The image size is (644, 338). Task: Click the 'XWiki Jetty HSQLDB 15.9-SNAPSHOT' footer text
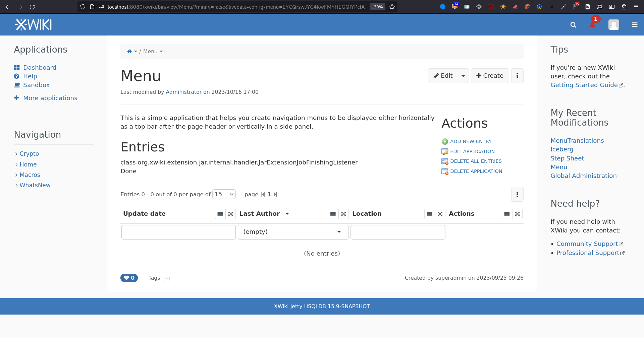[322, 306]
